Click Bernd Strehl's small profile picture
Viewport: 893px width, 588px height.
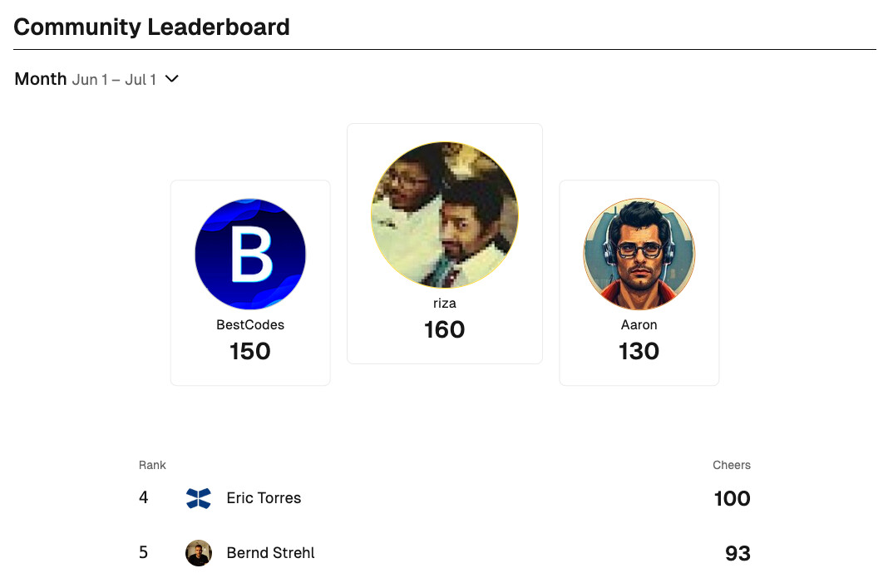tap(199, 553)
